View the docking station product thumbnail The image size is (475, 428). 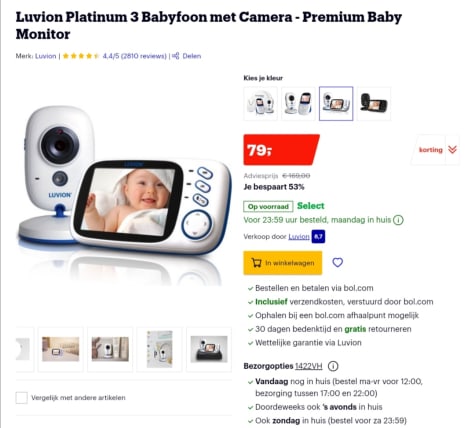(x=209, y=349)
